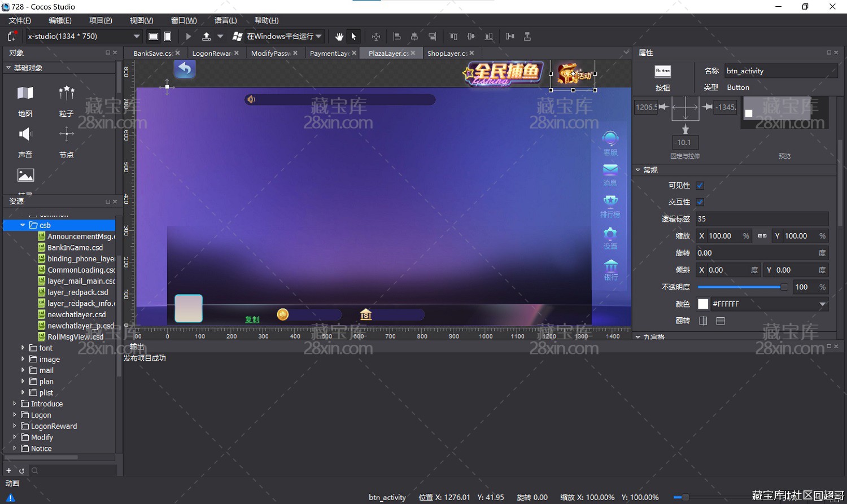This screenshot has height=504, width=847.
Task: Toggle the scale lock link icon
Action: point(762,236)
